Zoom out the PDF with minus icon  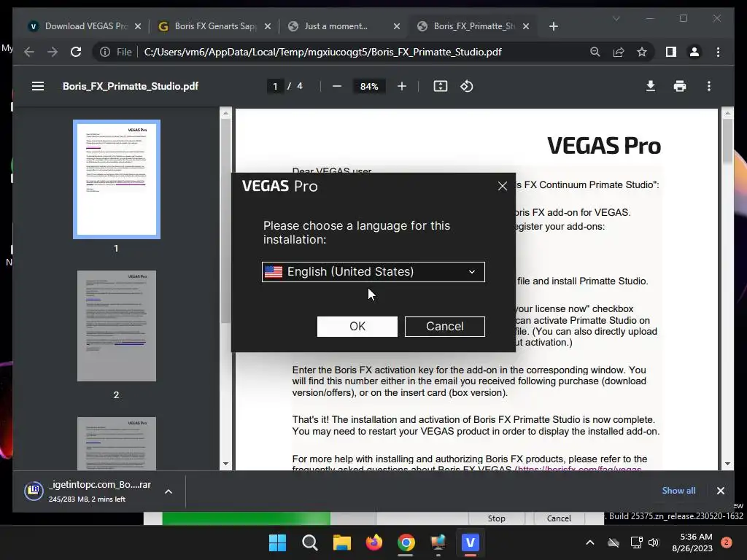tap(337, 86)
